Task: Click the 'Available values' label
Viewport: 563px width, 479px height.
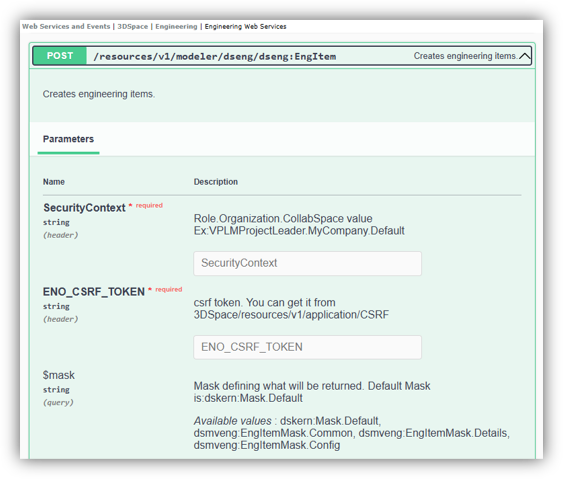Action: pyautogui.click(x=233, y=420)
